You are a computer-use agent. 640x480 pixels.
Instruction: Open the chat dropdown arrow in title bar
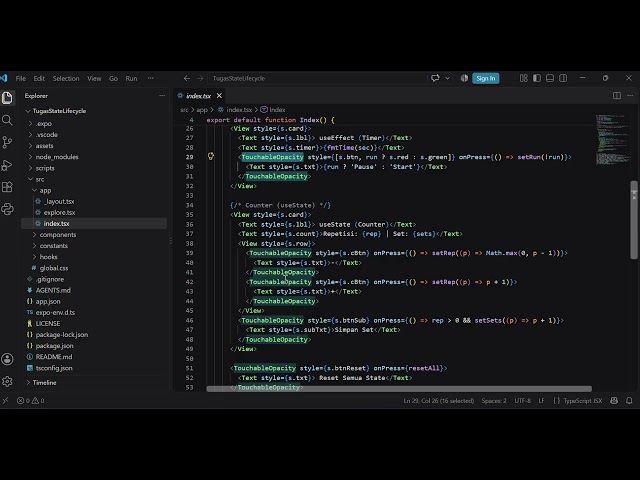[x=447, y=78]
